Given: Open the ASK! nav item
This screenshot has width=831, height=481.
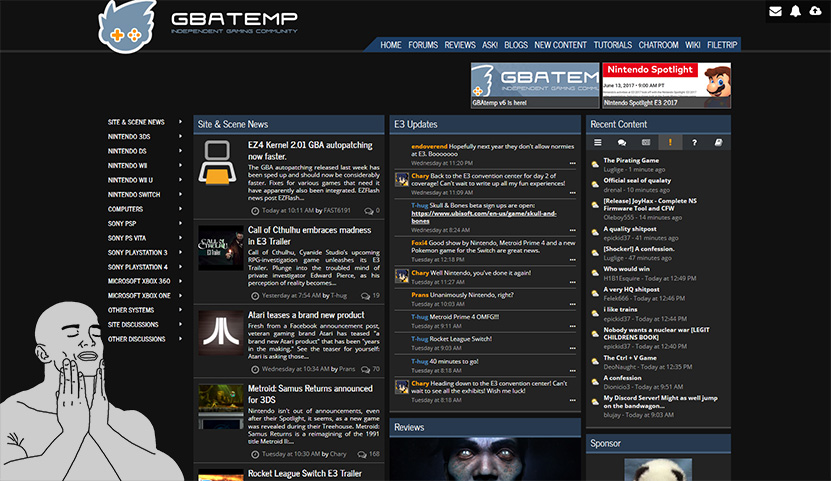Looking at the screenshot, I should click(490, 45).
